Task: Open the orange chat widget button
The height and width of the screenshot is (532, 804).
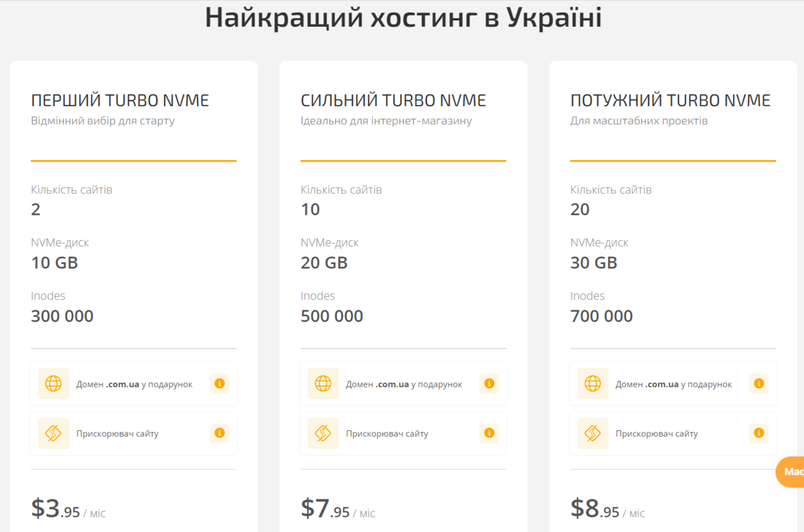Action: [x=791, y=472]
